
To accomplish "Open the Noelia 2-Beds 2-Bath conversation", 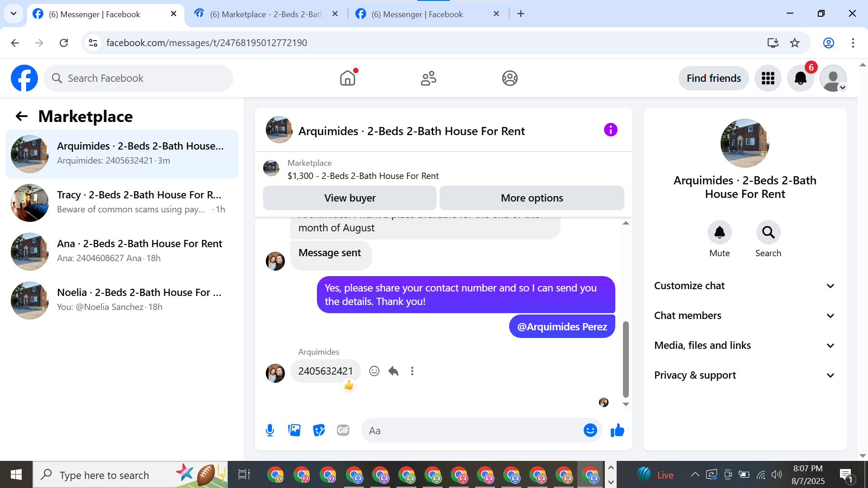I will pos(122,300).
